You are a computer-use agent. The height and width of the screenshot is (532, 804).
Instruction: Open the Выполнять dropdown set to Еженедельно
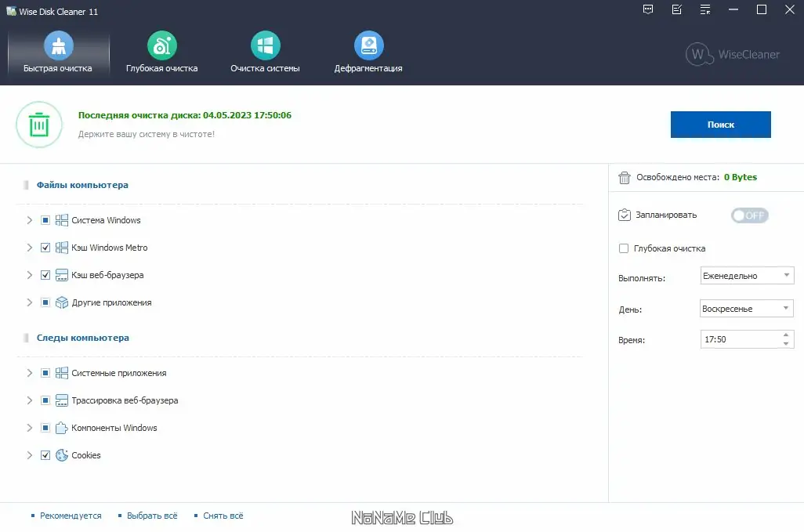[x=747, y=276]
